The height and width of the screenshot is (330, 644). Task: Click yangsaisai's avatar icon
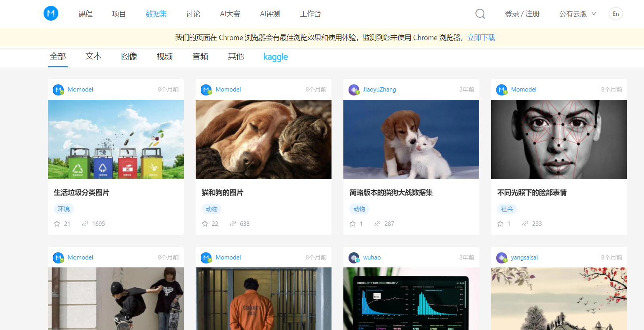pyautogui.click(x=502, y=258)
